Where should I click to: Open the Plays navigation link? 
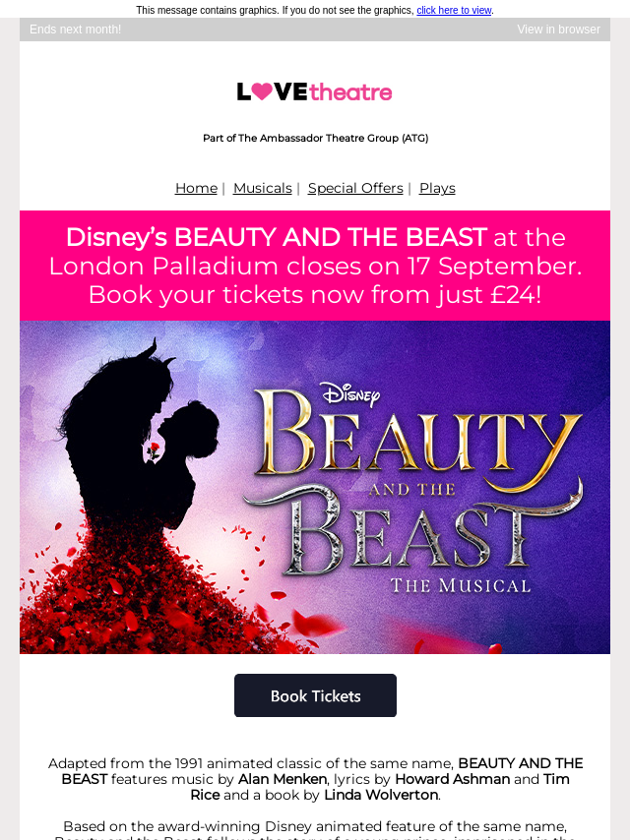[437, 188]
